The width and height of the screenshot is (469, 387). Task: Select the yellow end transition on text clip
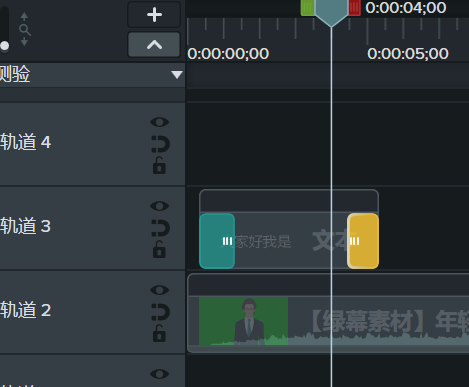(x=363, y=241)
